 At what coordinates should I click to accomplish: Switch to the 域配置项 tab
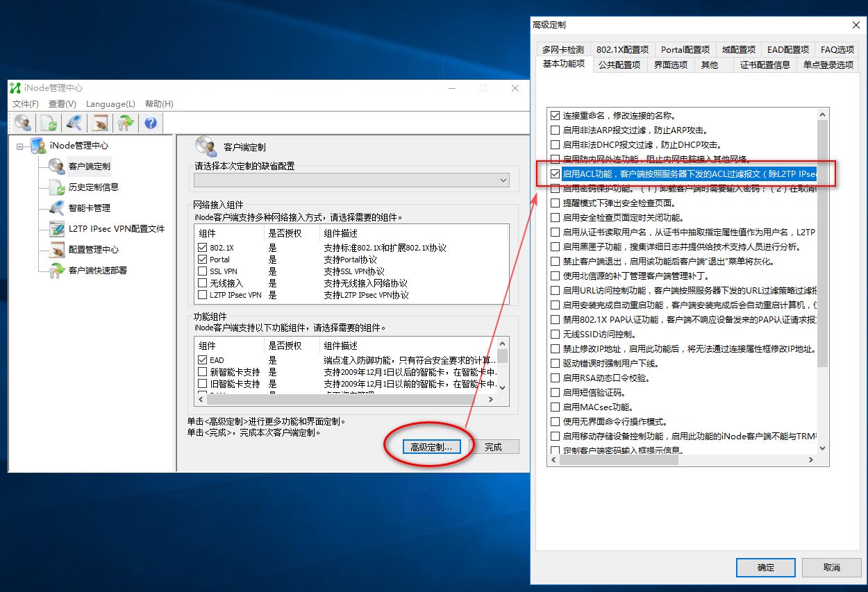739,49
